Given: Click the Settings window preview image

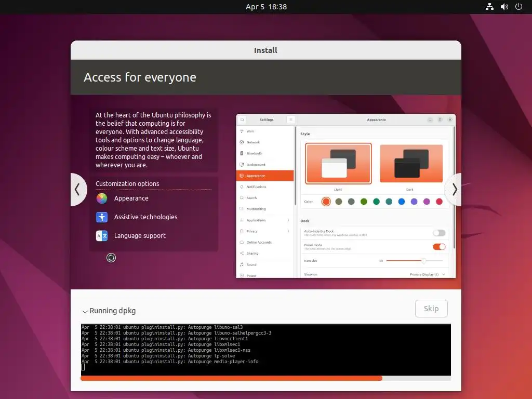Looking at the screenshot, I should tap(345, 196).
